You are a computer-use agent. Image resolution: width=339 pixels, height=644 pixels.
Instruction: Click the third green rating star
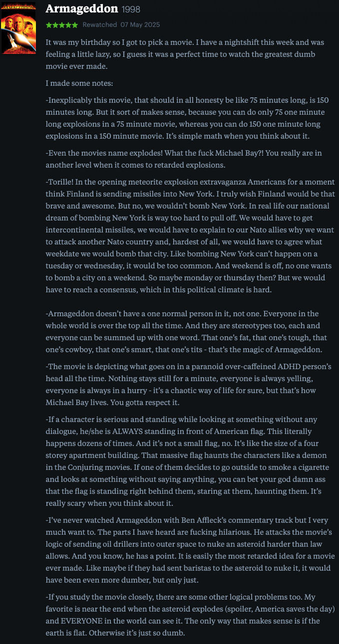(x=61, y=25)
